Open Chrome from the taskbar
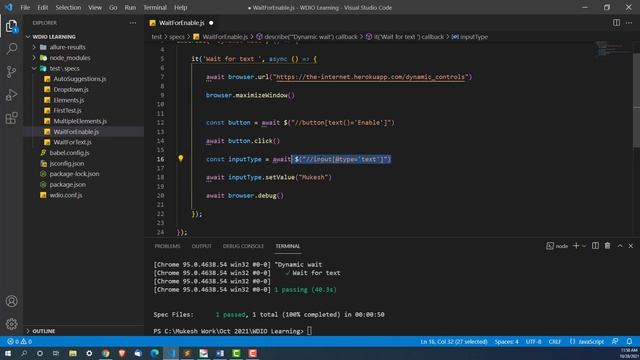 (x=106, y=353)
